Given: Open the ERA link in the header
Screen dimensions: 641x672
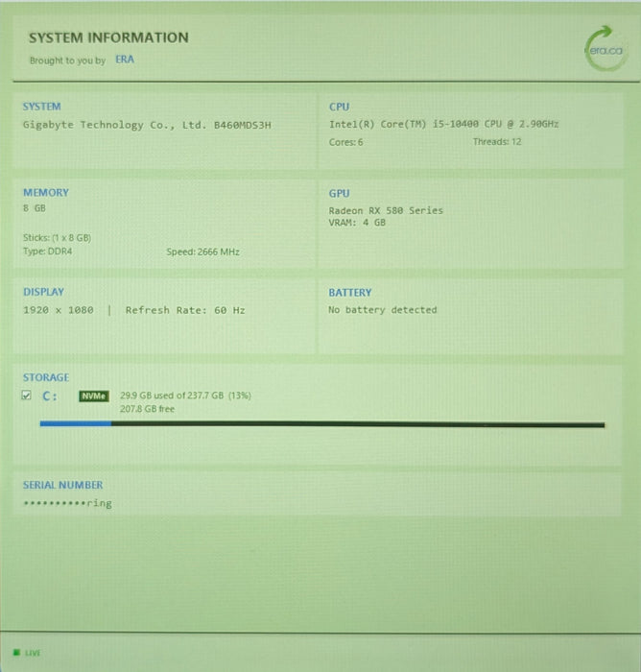Looking at the screenshot, I should 125,60.
